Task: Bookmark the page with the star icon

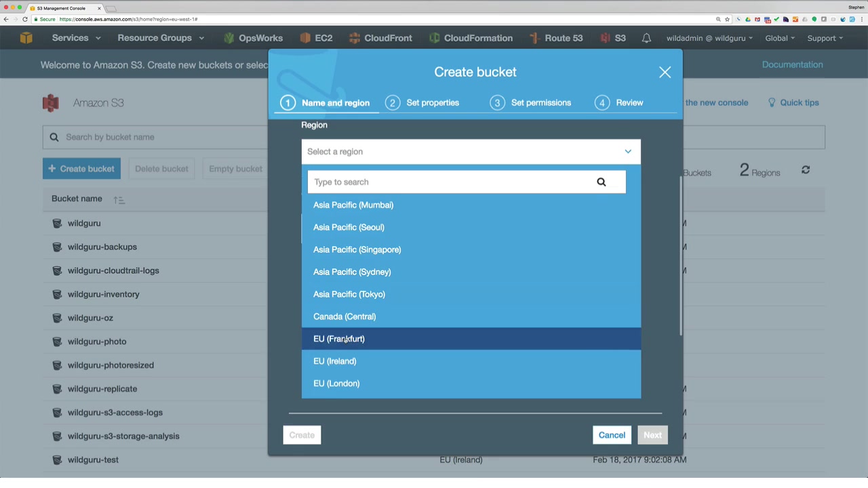Action: (727, 19)
